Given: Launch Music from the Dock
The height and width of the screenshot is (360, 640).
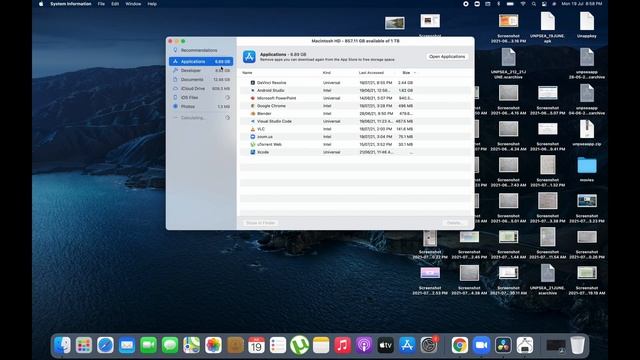Looking at the screenshot, I should pyautogui.click(x=342, y=345).
